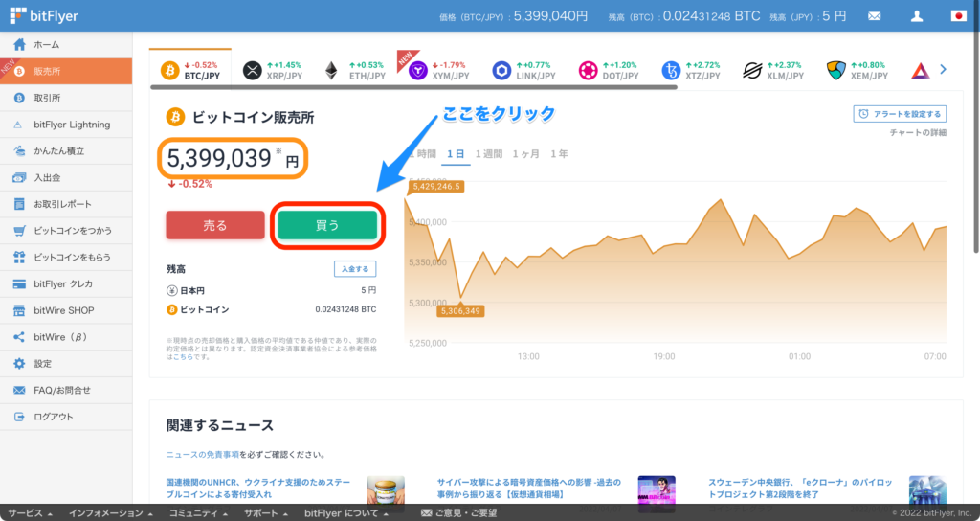Open the スウェーデン中央銀行 eクローナ news article
This screenshot has width=980, height=521.
800,487
